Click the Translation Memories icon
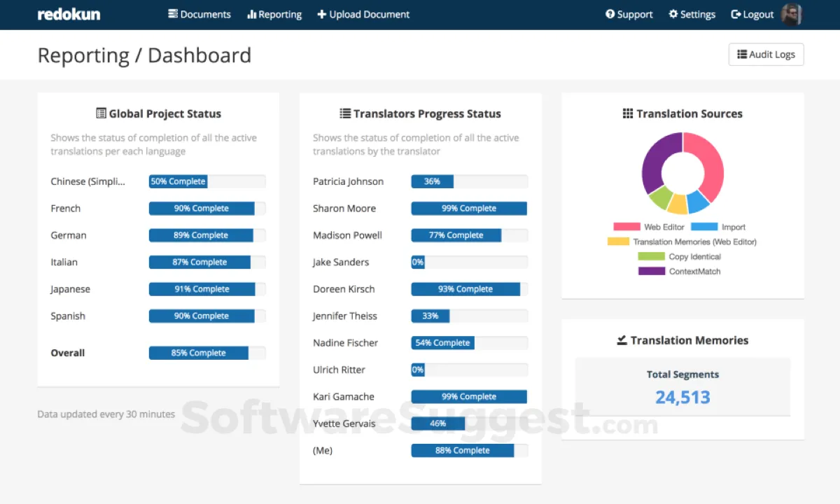 tap(622, 340)
